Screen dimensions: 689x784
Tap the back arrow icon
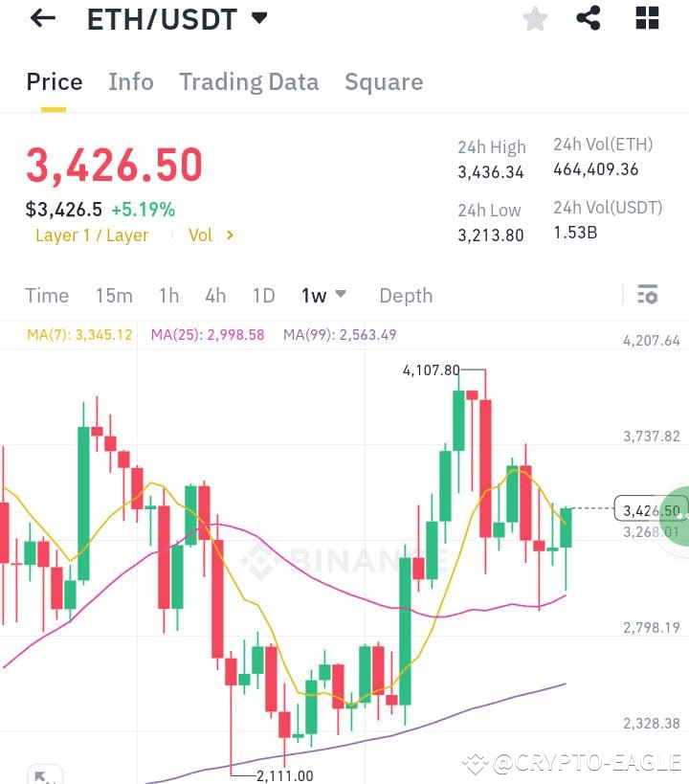pyautogui.click(x=42, y=18)
